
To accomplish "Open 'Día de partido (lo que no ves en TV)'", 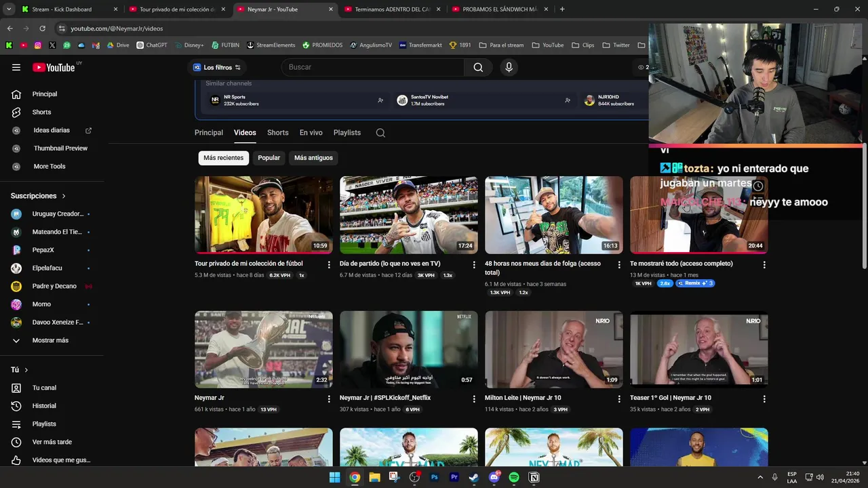I will click(x=390, y=264).
